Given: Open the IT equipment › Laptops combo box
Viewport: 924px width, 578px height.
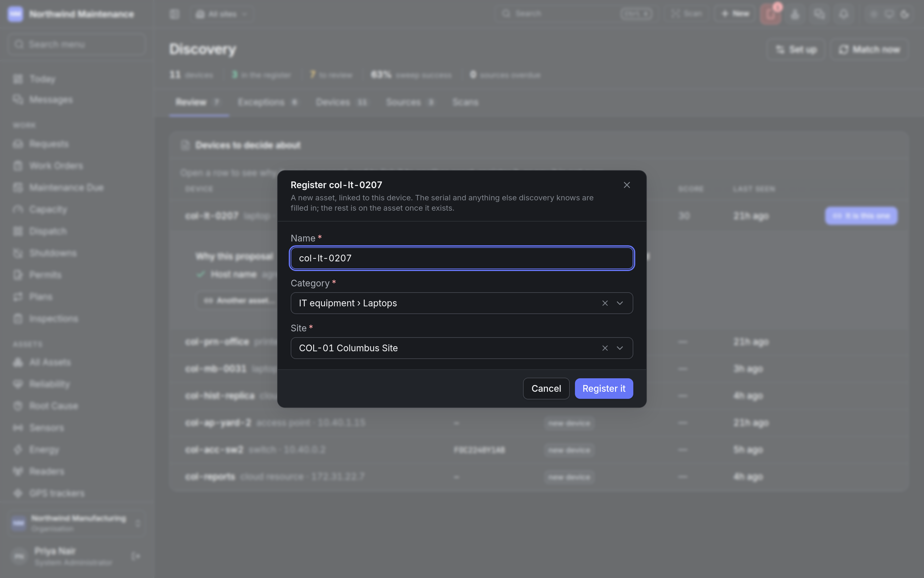Looking at the screenshot, I should 462,303.
